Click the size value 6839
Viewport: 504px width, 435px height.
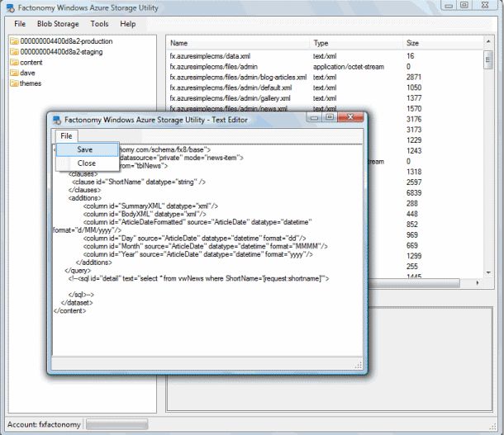414,192
